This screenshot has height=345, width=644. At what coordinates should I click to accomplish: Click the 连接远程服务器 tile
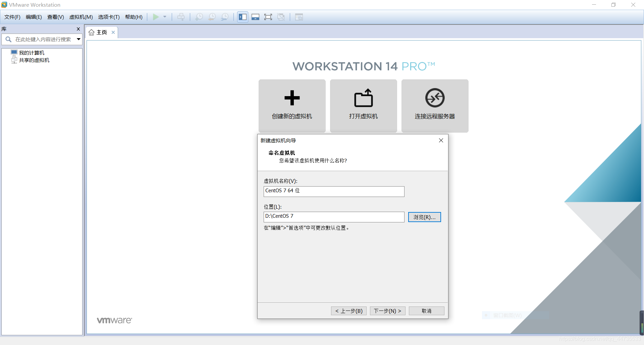[x=435, y=106]
